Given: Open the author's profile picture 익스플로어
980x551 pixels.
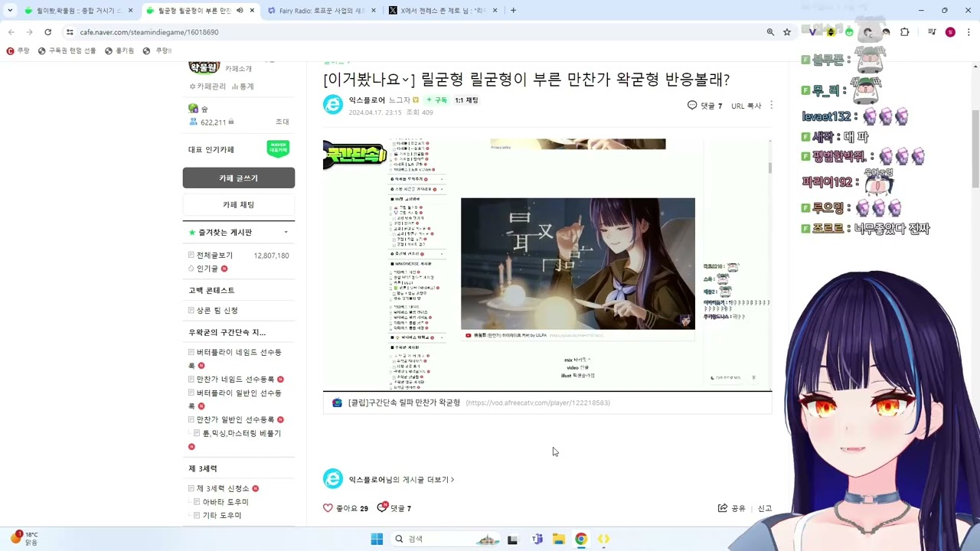Looking at the screenshot, I should pos(333,105).
